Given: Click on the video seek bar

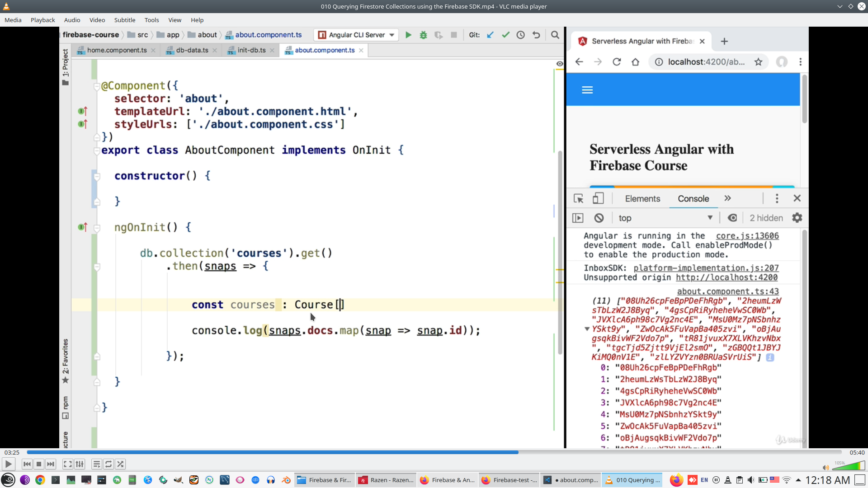Looking at the screenshot, I should point(434,452).
